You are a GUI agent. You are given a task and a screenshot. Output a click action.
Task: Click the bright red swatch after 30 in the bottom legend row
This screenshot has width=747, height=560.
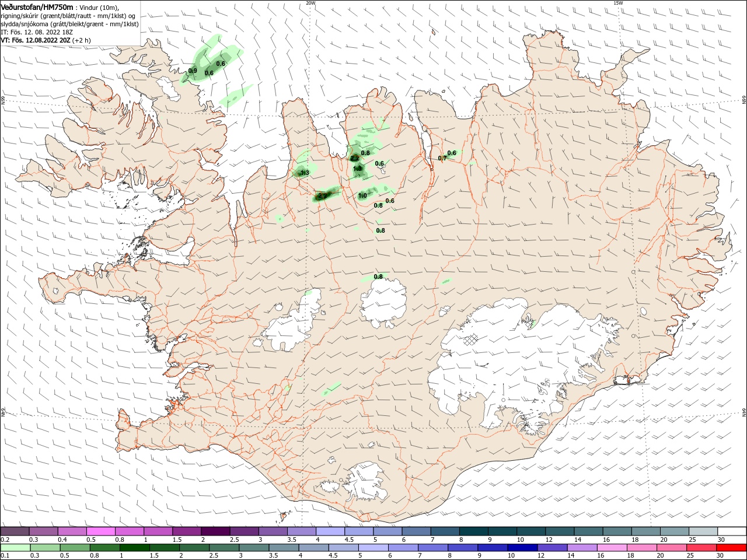point(732,548)
